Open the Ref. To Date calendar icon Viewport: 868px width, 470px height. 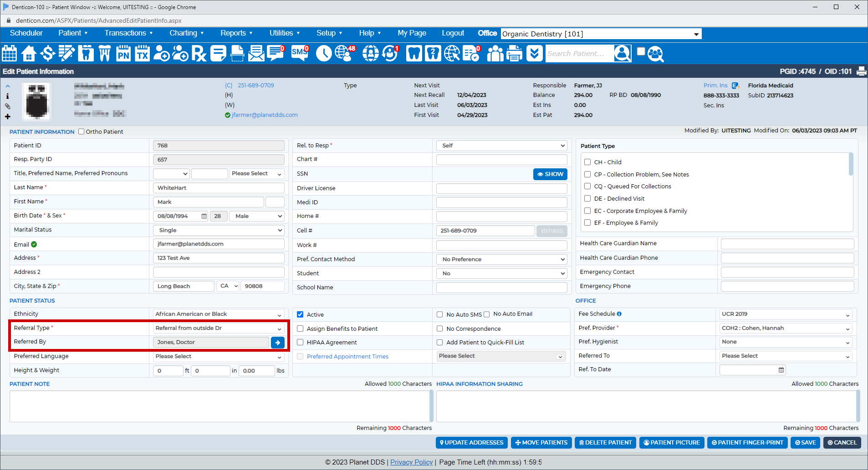pyautogui.click(x=781, y=370)
